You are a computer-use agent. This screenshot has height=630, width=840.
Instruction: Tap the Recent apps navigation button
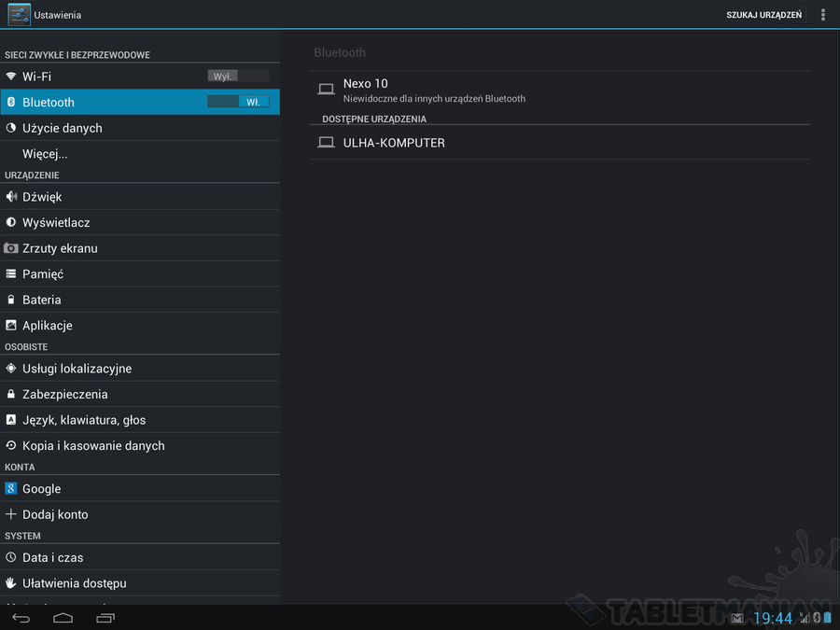coord(105,618)
